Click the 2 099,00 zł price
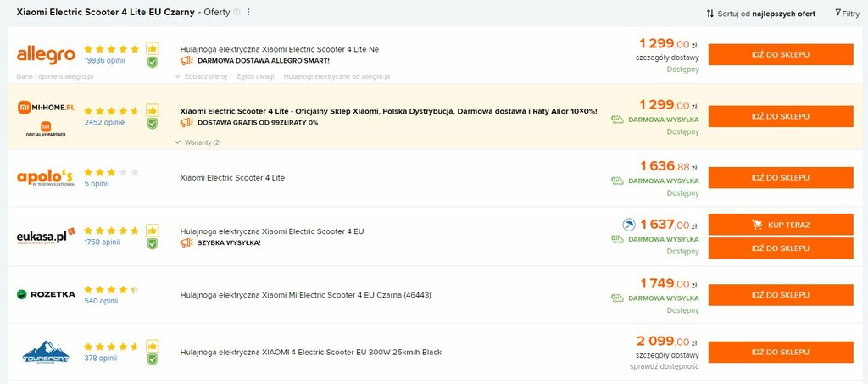Viewport: 868px width, 384px height. coord(666,341)
